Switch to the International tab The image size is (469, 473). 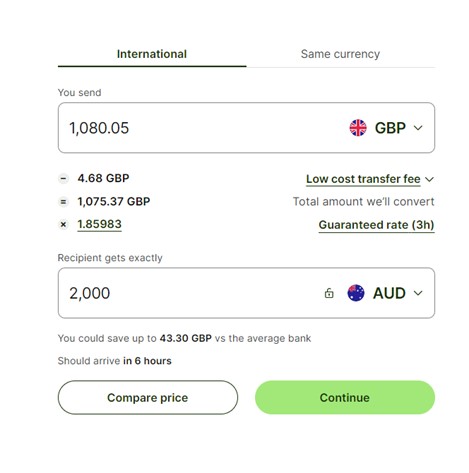click(152, 54)
